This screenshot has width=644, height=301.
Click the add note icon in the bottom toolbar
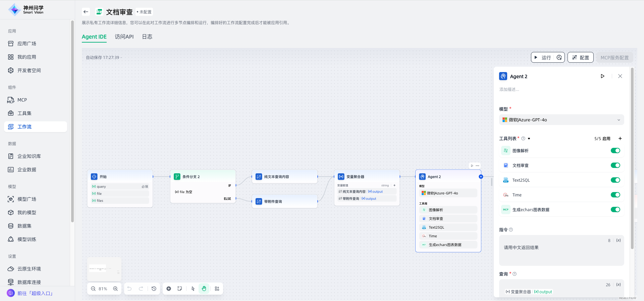pyautogui.click(x=180, y=289)
